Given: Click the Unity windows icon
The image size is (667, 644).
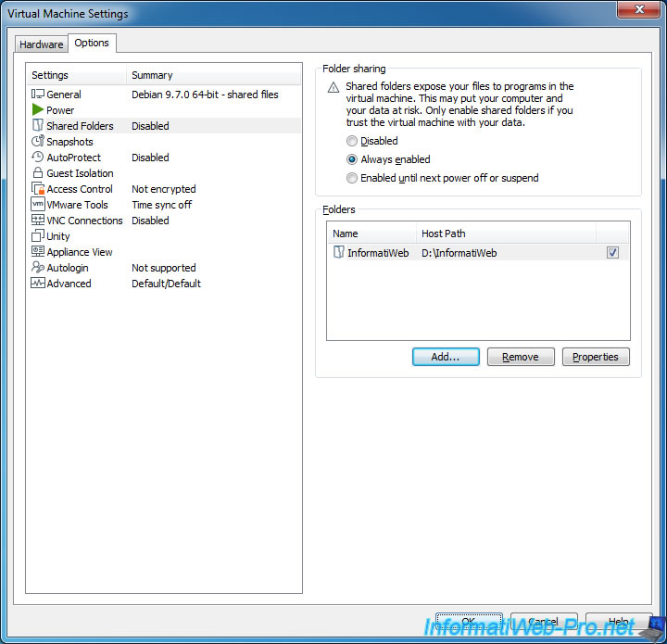Looking at the screenshot, I should click(x=37, y=235).
